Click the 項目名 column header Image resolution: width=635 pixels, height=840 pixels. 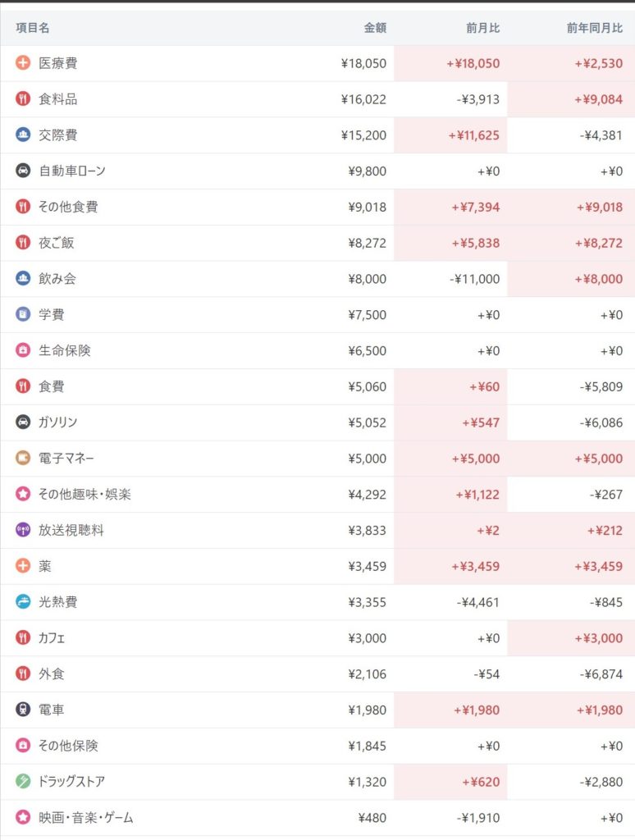(x=33, y=28)
